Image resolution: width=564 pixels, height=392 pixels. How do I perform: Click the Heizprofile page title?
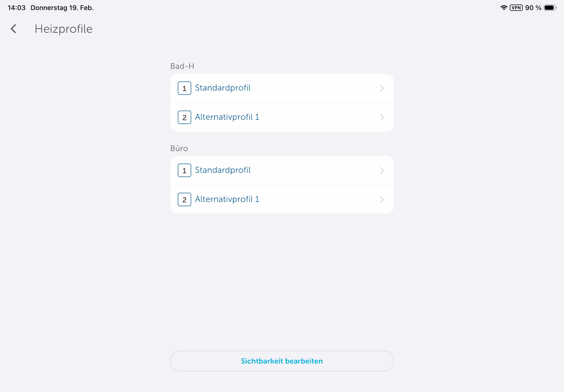(x=64, y=29)
